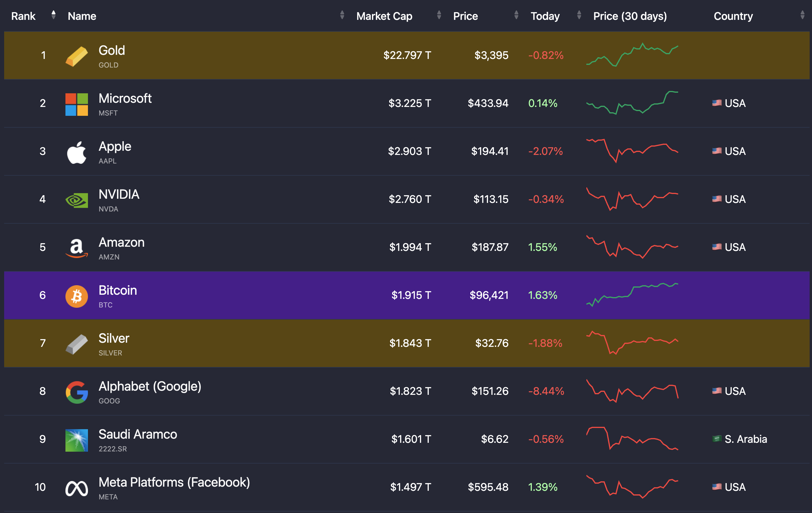Click the Name column header
The height and width of the screenshot is (513, 812).
[x=82, y=16]
